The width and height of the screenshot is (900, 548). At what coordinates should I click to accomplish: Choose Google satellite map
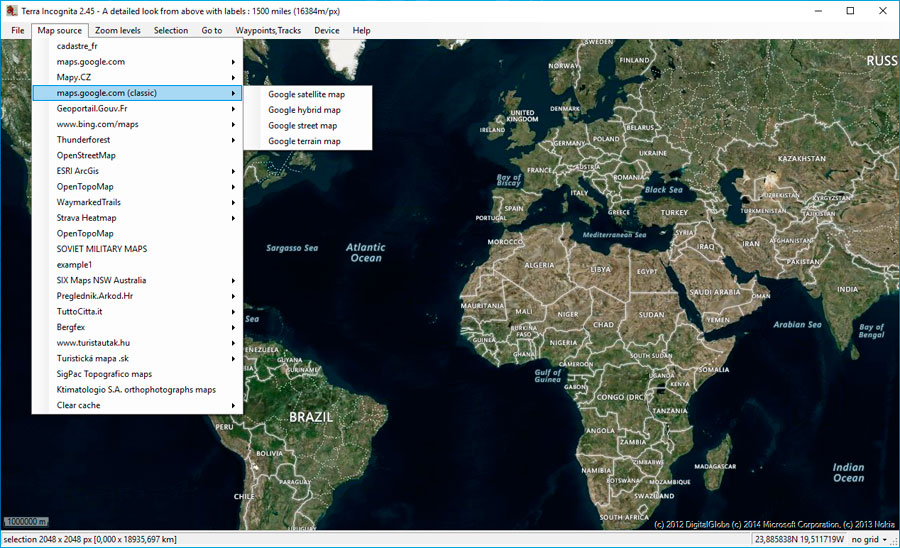[308, 94]
